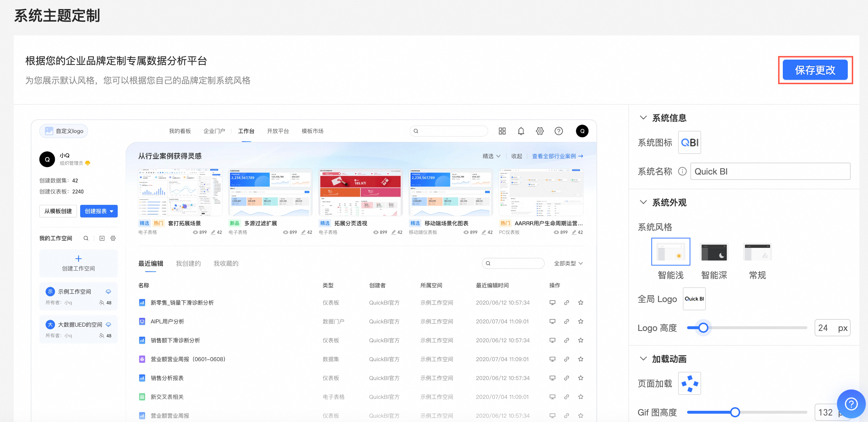868x422 pixels.
Task: Click 收起 to collapse industry cases
Action: (516, 156)
